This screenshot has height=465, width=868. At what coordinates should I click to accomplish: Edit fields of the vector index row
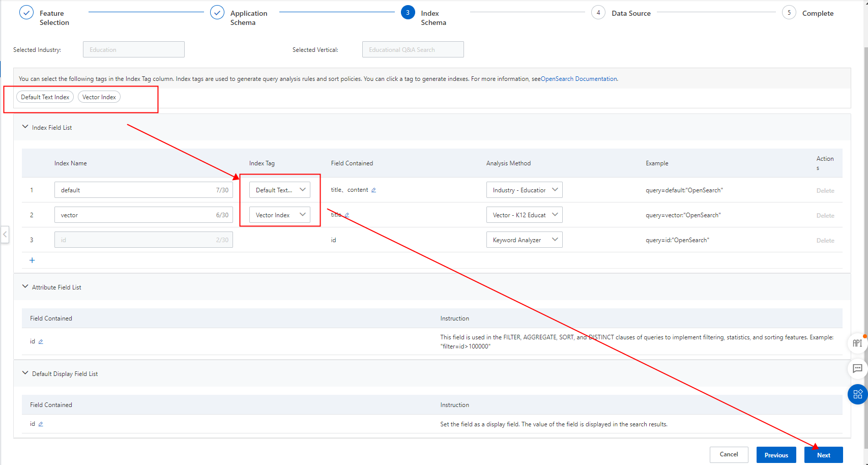pos(347,215)
